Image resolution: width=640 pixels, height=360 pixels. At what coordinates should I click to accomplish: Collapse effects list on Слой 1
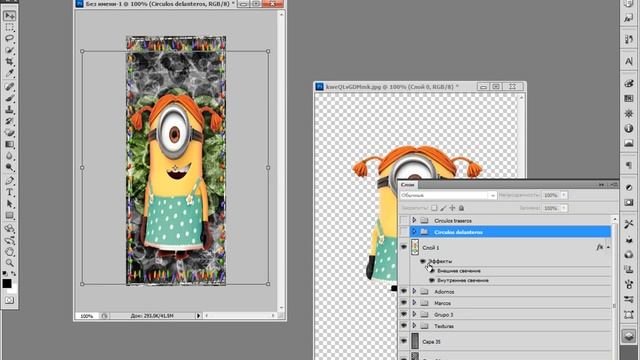[608, 247]
